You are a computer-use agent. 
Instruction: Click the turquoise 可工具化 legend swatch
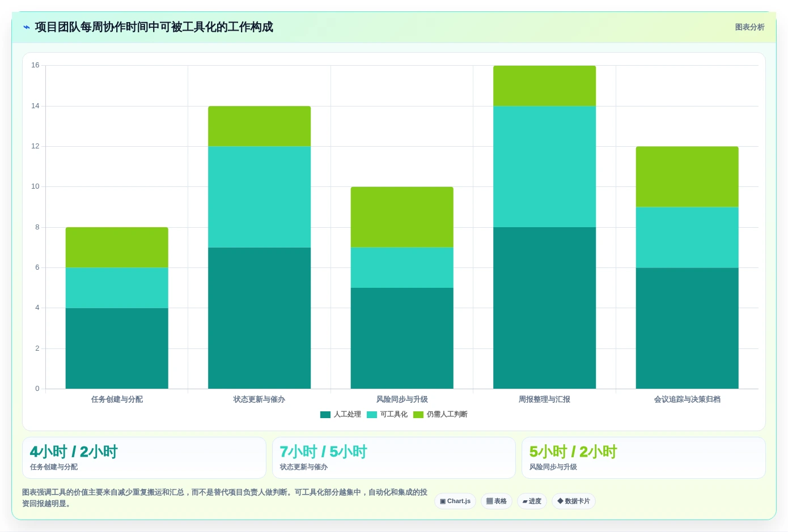(x=372, y=415)
